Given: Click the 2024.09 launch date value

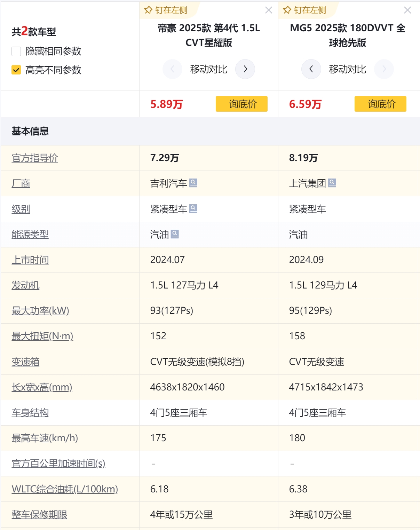Looking at the screenshot, I should [x=307, y=260].
